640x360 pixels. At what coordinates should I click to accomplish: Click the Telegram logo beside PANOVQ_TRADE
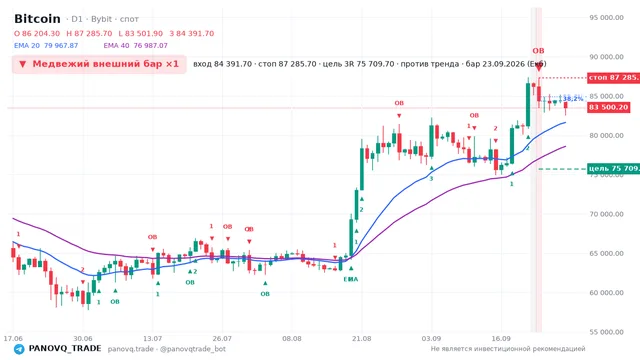point(19,349)
